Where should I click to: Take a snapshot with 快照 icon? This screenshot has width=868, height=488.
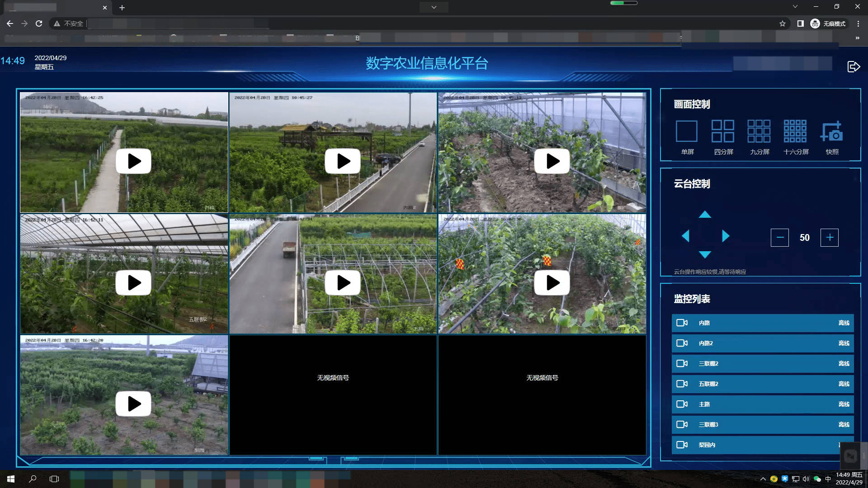point(831,131)
